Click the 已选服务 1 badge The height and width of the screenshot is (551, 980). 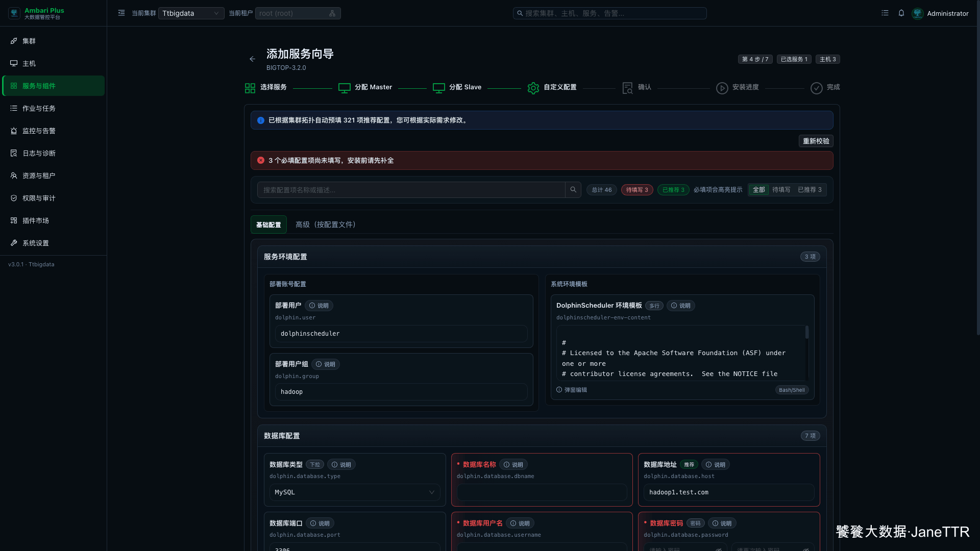tap(794, 59)
